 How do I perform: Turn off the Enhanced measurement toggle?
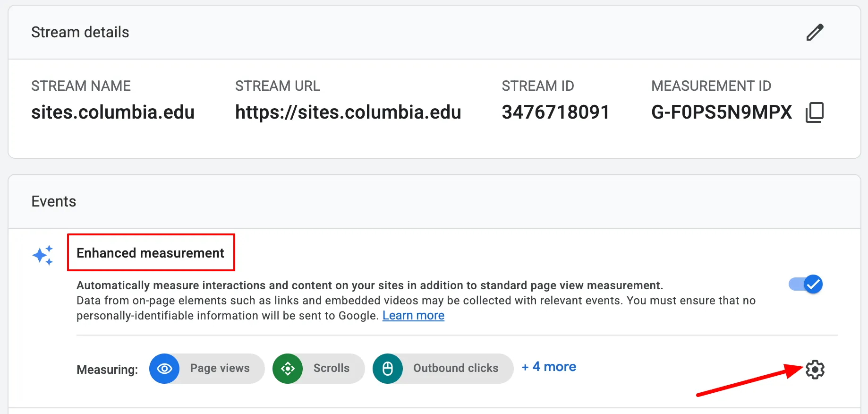(806, 284)
